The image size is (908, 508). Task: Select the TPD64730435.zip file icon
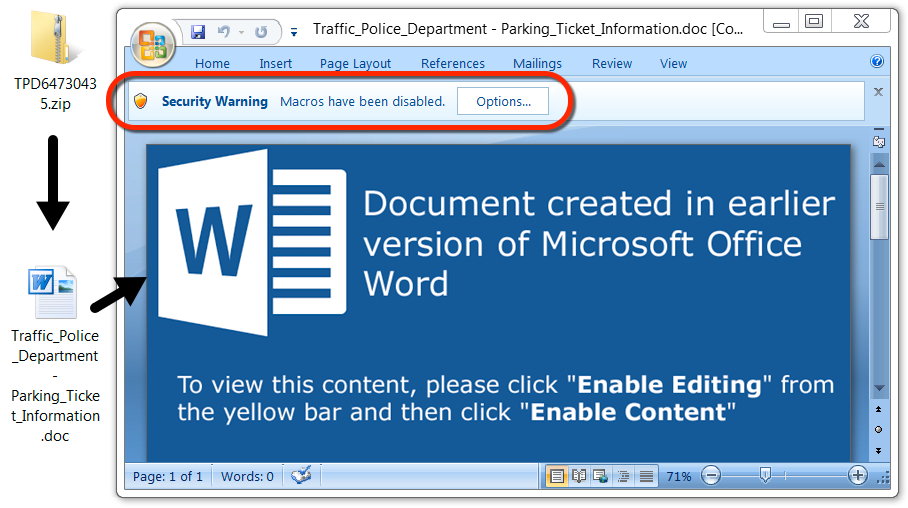point(54,39)
